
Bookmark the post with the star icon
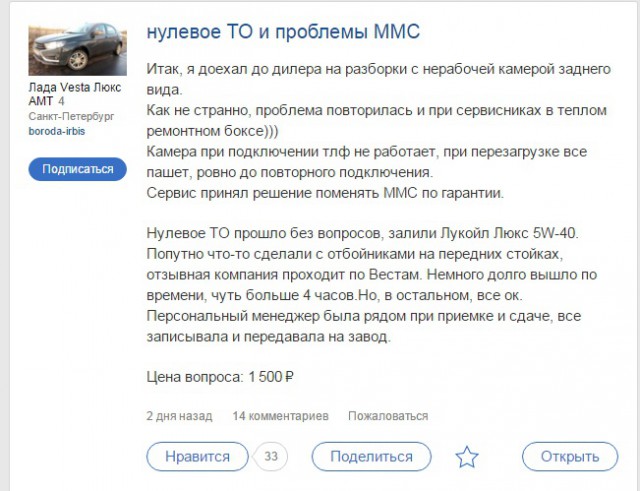(x=467, y=457)
